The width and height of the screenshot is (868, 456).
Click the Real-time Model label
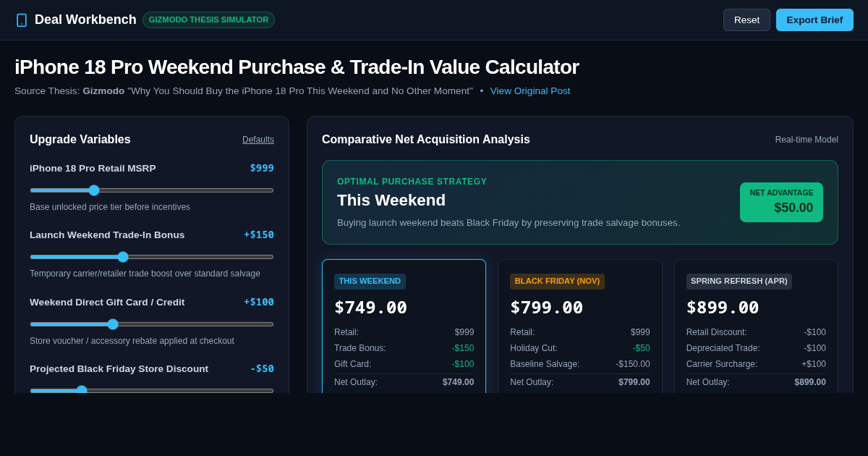pyautogui.click(x=807, y=140)
